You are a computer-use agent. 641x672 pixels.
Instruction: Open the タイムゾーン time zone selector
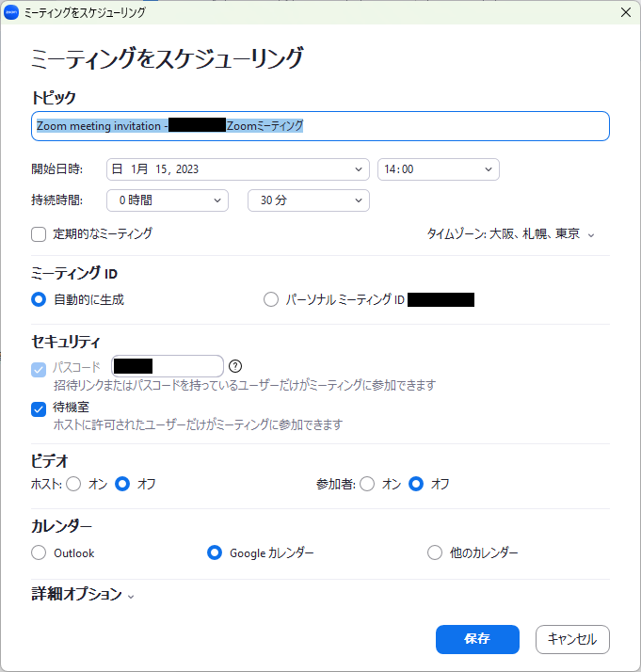tap(511, 234)
